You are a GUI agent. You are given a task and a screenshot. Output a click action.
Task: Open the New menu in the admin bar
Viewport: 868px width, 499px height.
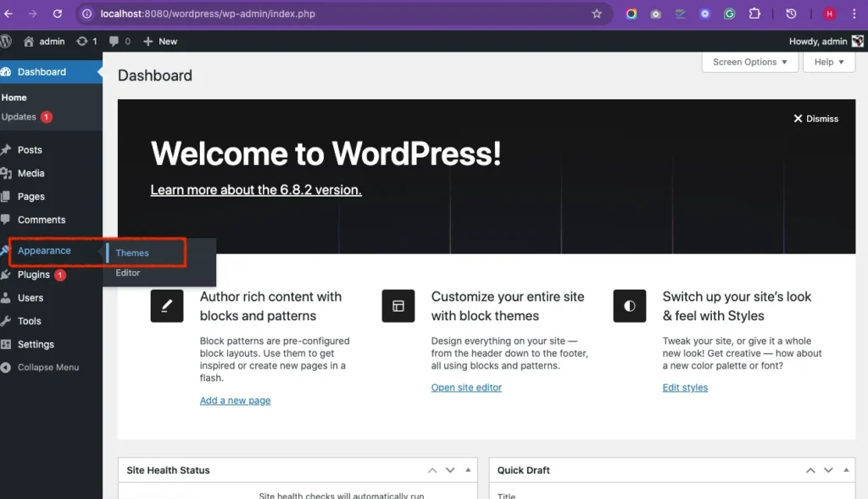tap(160, 41)
